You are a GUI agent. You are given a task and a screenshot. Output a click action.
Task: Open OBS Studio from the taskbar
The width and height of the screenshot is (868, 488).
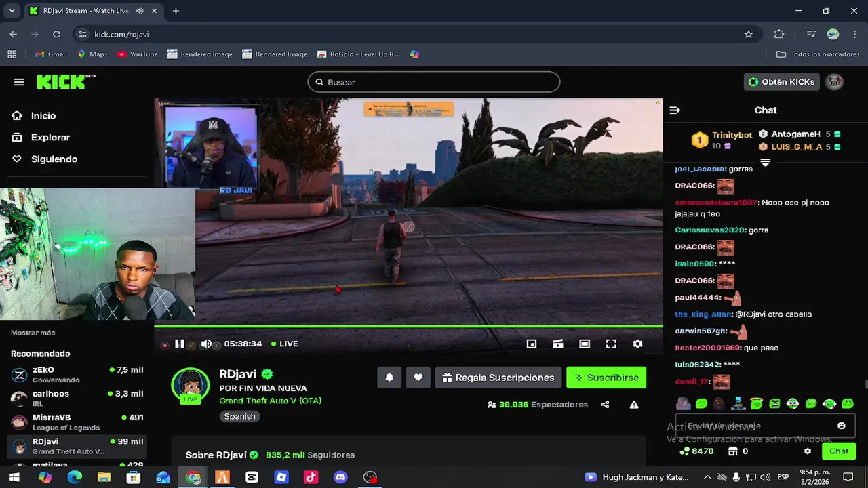[x=370, y=477]
